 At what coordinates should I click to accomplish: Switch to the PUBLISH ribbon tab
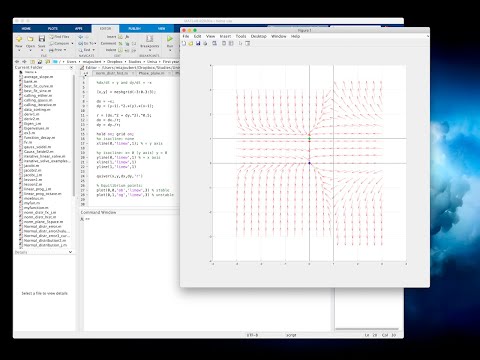135,29
